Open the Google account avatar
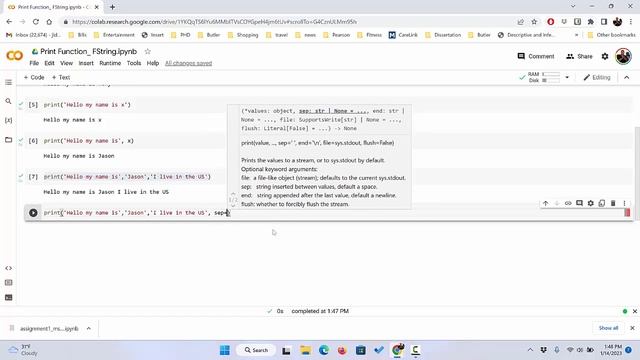 coord(623,56)
